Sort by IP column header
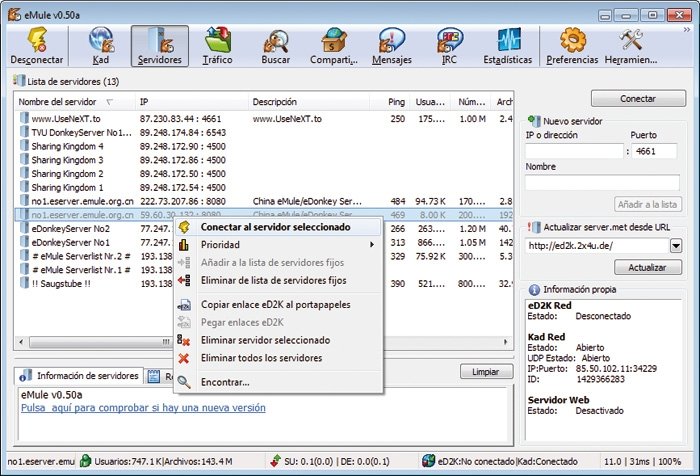This screenshot has height=476, width=700. 192,102
